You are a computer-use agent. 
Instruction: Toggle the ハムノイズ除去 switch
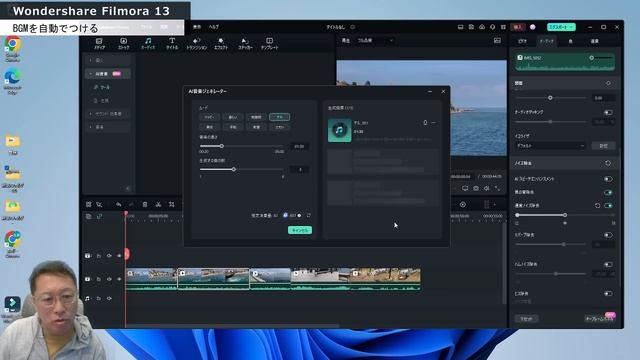pos(608,264)
